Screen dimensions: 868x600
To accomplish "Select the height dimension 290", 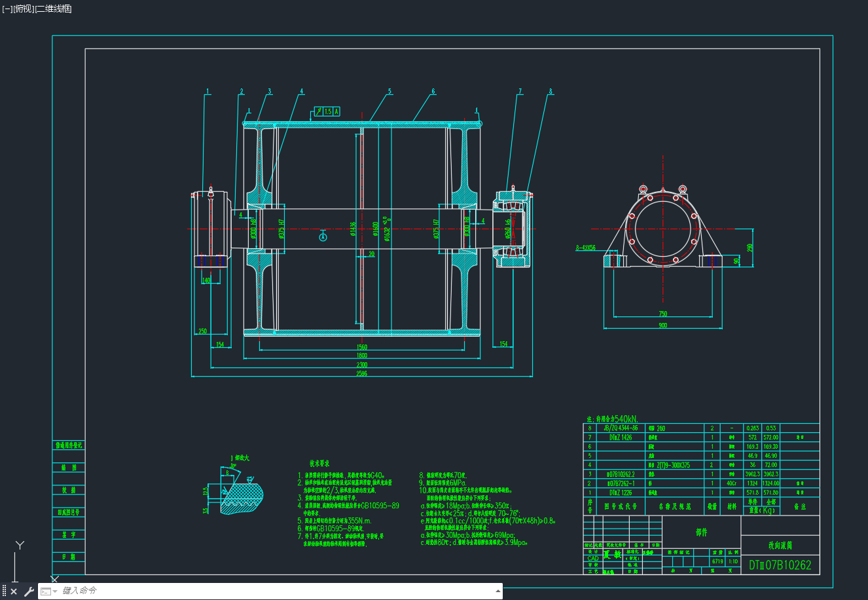I will pyautogui.click(x=750, y=248).
